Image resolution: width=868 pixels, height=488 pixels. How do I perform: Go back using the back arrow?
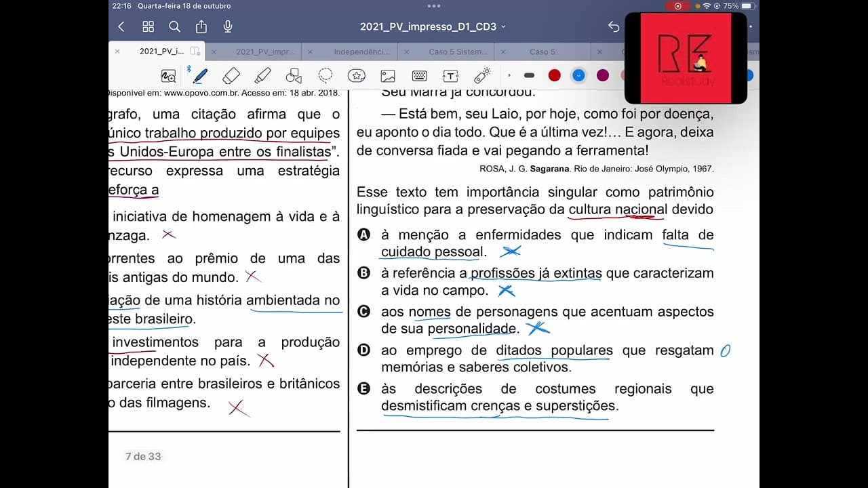coord(121,26)
